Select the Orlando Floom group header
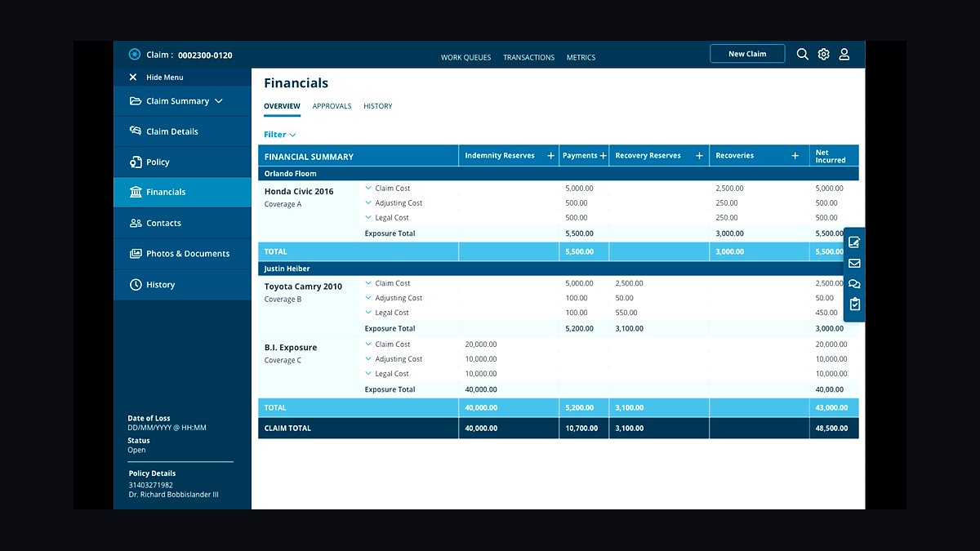This screenshot has height=551, width=980. tap(559, 174)
